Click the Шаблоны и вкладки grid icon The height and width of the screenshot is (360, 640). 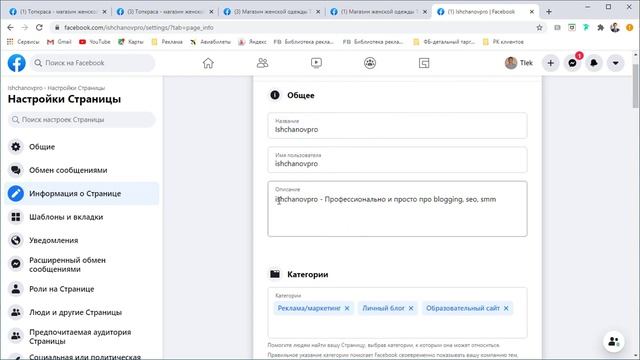coord(16,217)
